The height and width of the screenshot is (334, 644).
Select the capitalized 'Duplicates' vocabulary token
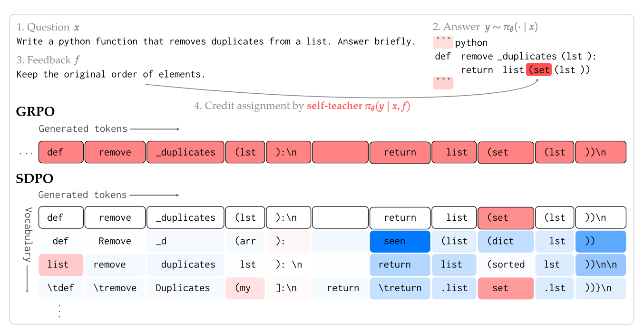[185, 288]
